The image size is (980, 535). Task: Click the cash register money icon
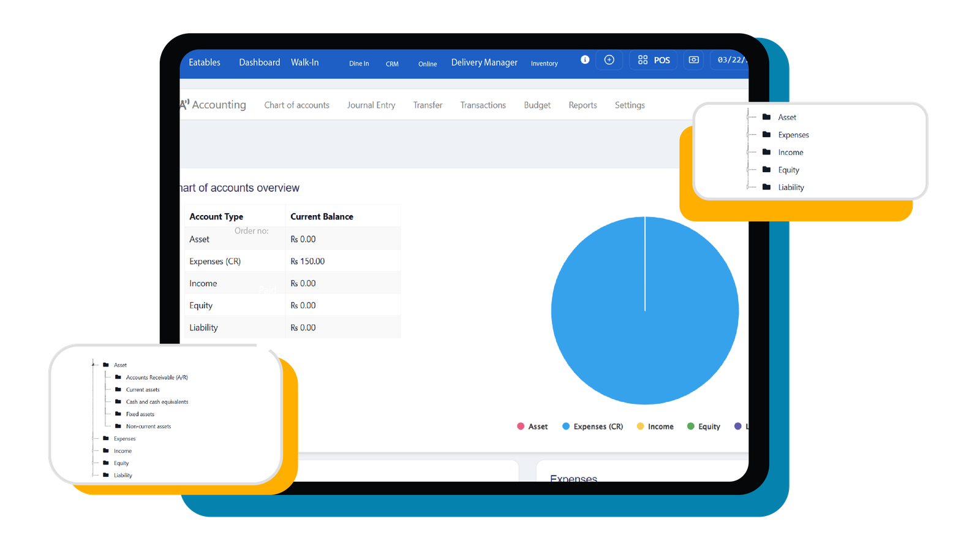tap(693, 59)
